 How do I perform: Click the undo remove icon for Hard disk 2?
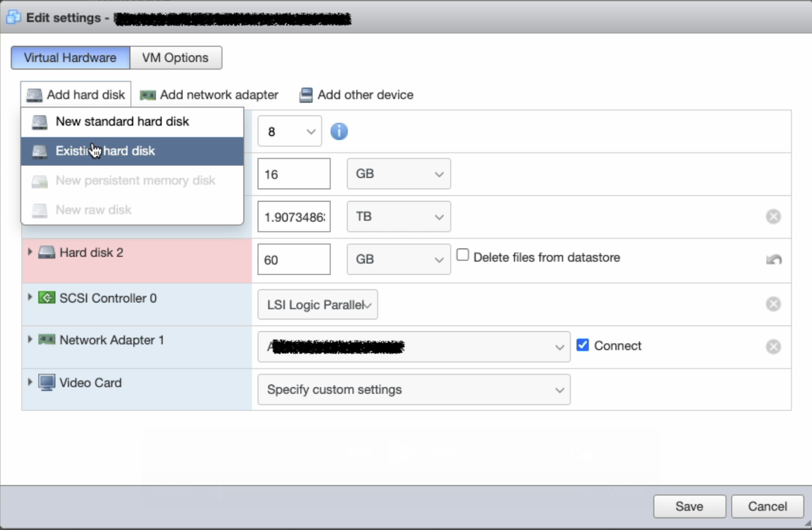click(x=773, y=259)
